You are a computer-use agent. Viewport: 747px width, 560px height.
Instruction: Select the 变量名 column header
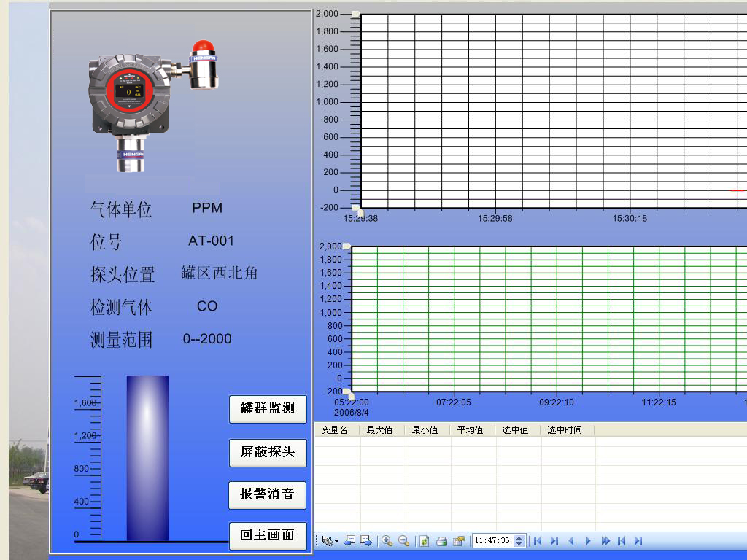point(335,430)
